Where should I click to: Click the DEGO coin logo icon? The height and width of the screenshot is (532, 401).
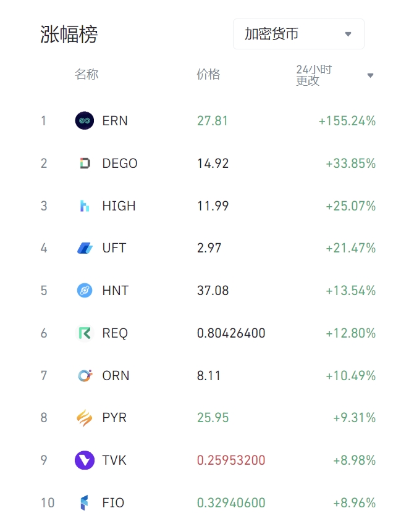click(84, 164)
